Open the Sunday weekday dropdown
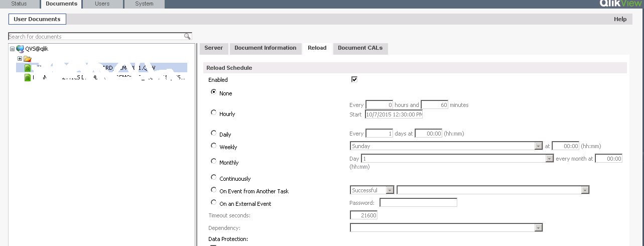Screen dimensions: 644x246 click(x=539, y=146)
